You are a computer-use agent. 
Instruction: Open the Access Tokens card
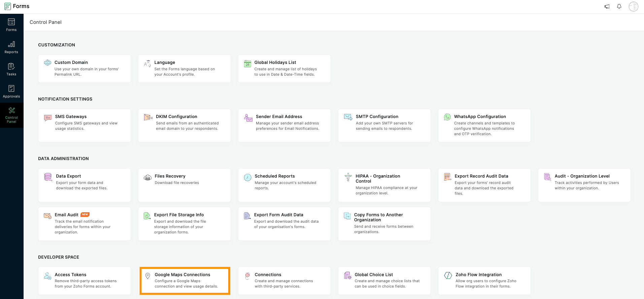[x=84, y=281]
